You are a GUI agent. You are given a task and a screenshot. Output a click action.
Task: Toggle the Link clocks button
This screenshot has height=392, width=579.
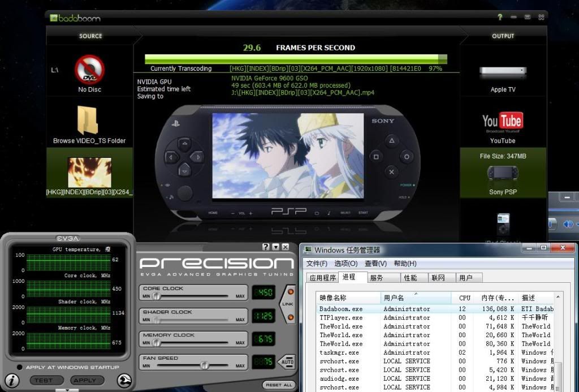[288, 304]
